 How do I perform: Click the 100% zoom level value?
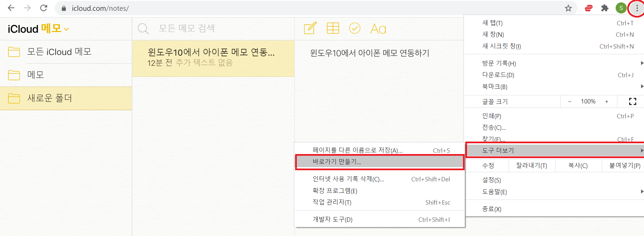point(588,101)
